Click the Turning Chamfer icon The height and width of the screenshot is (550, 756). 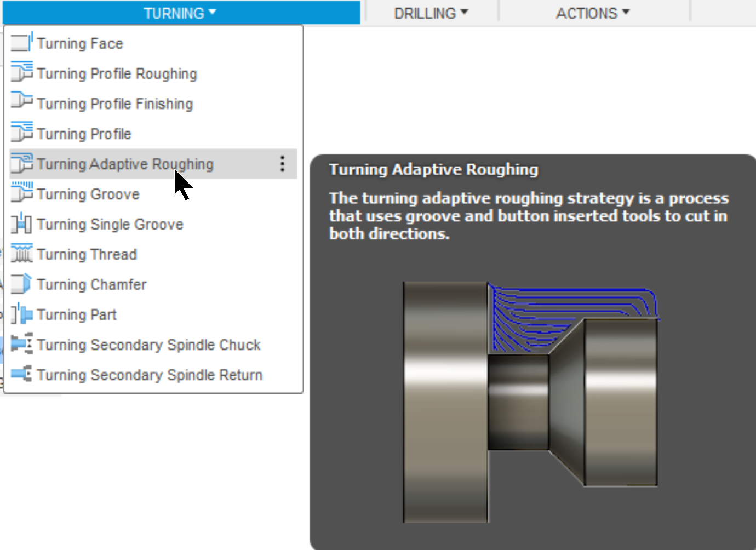point(22,284)
